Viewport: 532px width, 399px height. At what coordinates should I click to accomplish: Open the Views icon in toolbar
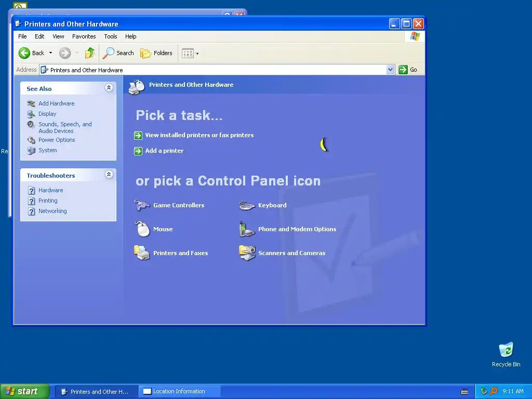coord(187,54)
